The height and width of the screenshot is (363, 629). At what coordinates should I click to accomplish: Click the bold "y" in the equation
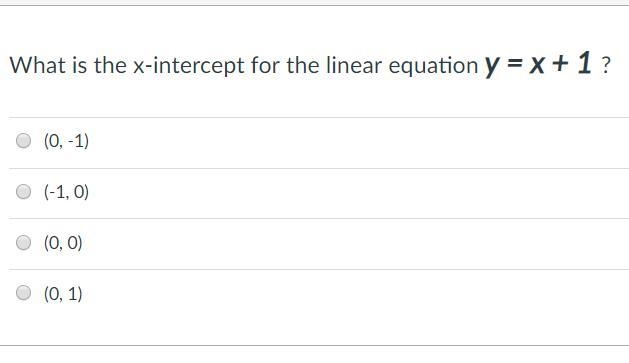click(x=492, y=66)
